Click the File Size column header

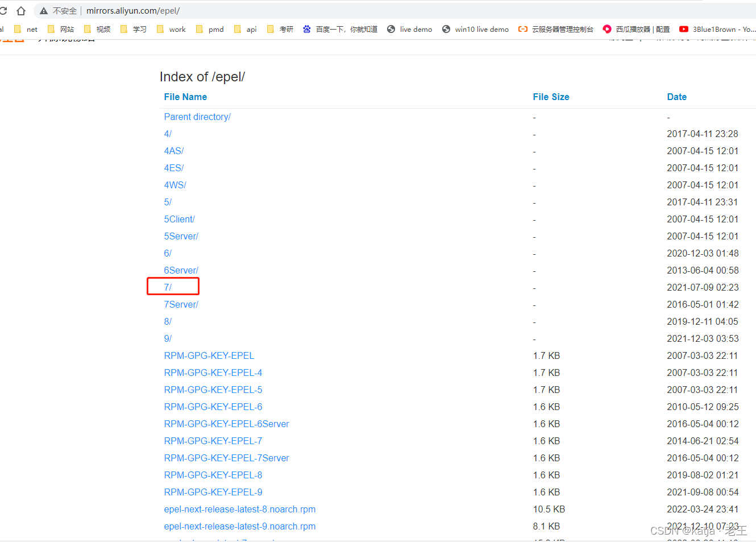click(551, 97)
